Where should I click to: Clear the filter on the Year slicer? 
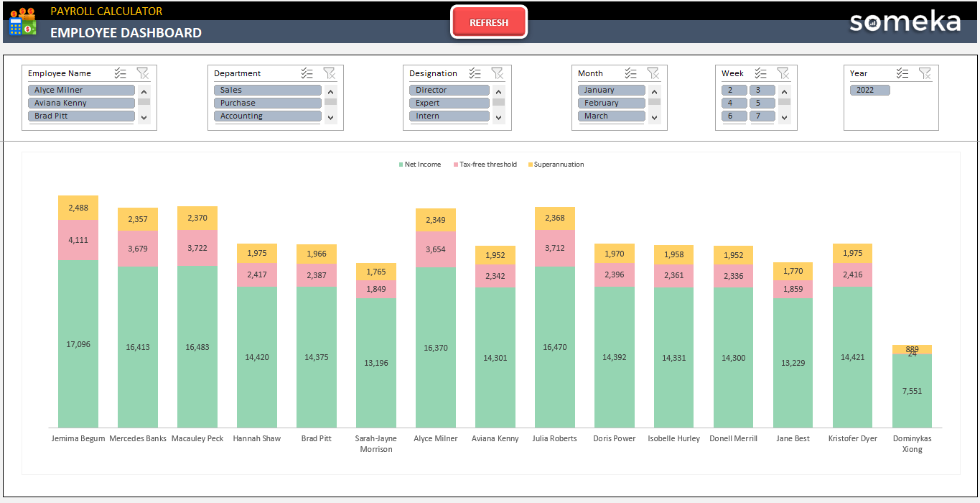click(x=925, y=73)
